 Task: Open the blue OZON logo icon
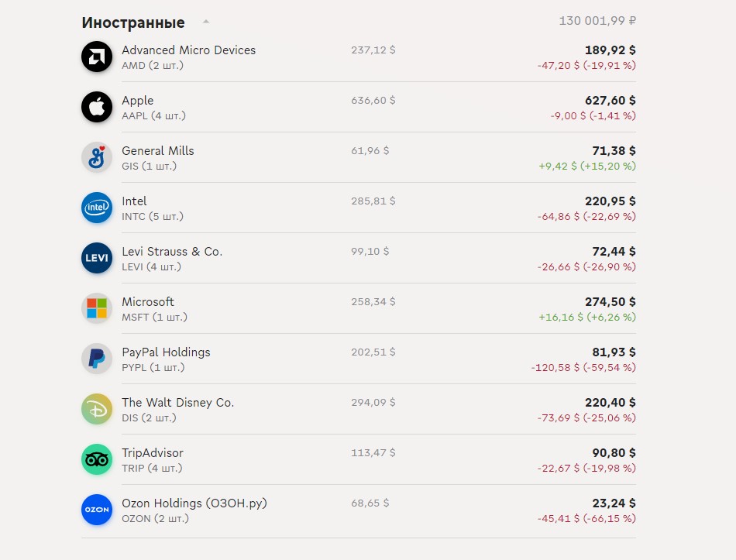pos(97,510)
